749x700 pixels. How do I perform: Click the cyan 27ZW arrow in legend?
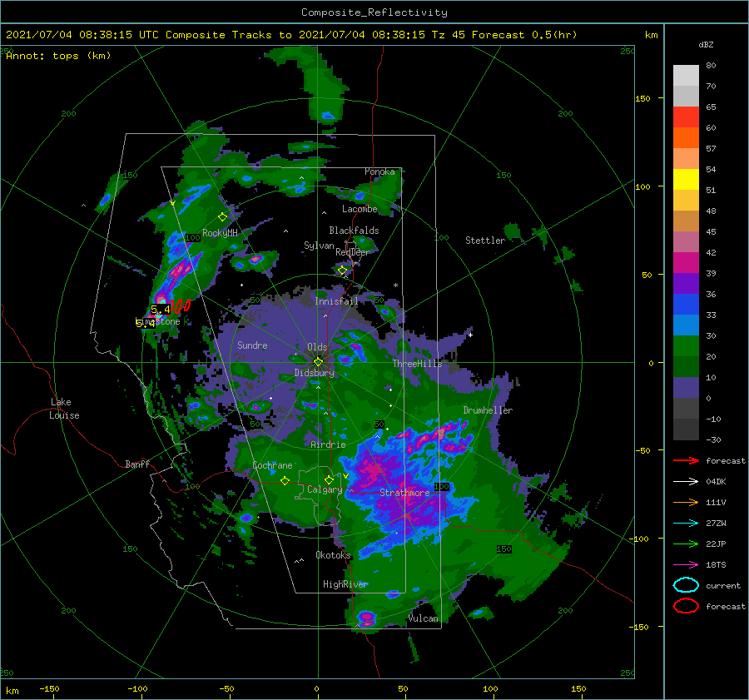pos(686,524)
